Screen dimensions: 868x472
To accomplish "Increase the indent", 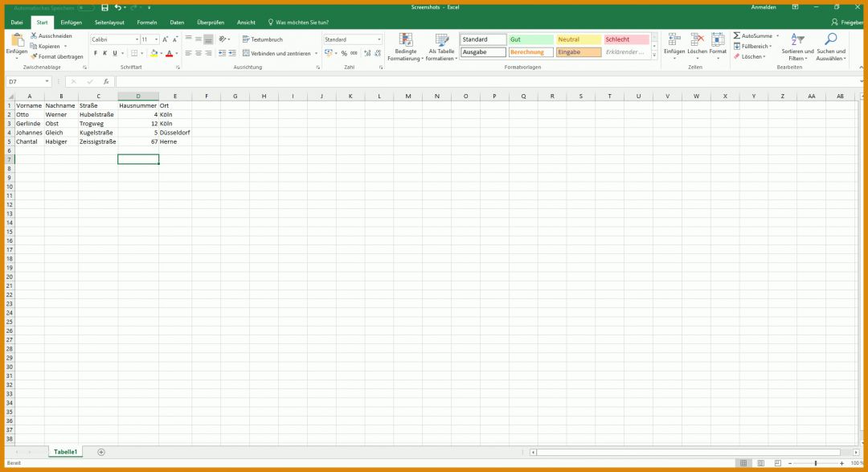I will (x=232, y=53).
